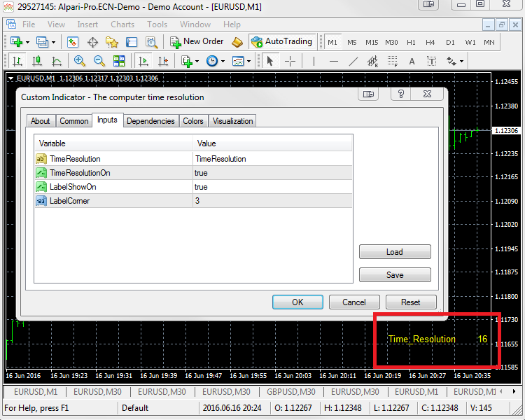Switch chart to H1 timeframe
The height and width of the screenshot is (420, 525).
tap(411, 43)
